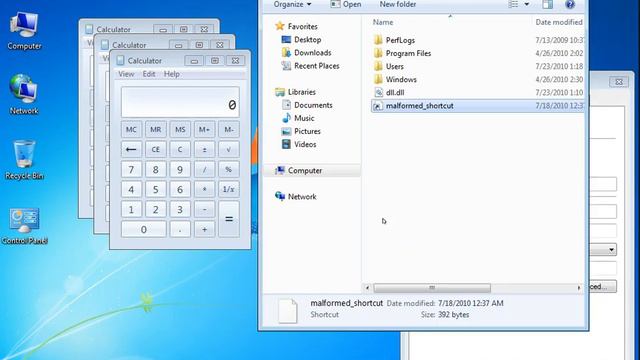
Task: Open the Control Panel desktop icon
Action: [24, 226]
